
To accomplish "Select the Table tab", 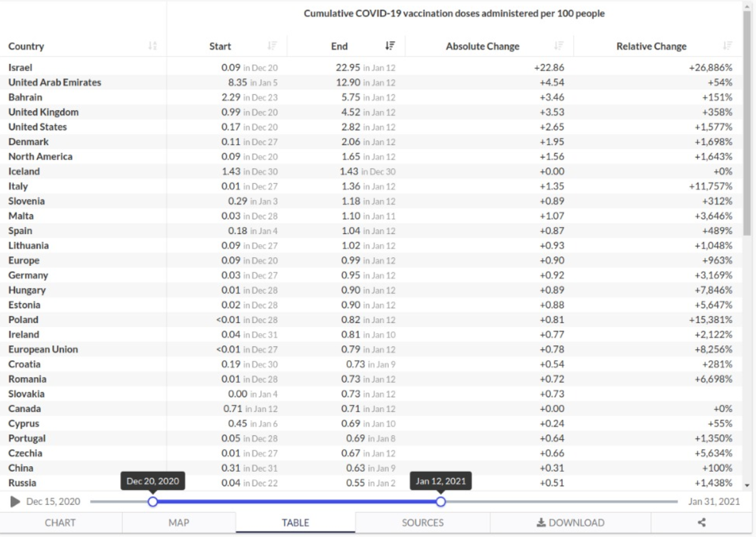I will [x=295, y=522].
